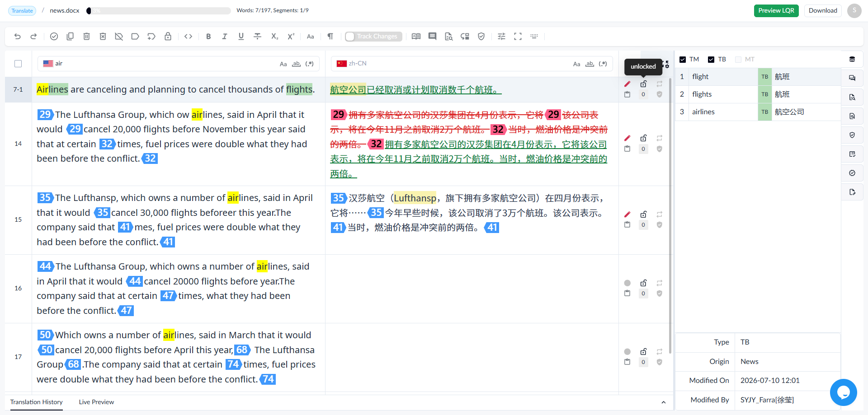The height and width of the screenshot is (415, 868).
Task: Open fullscreen mode icon
Action: [x=518, y=37]
